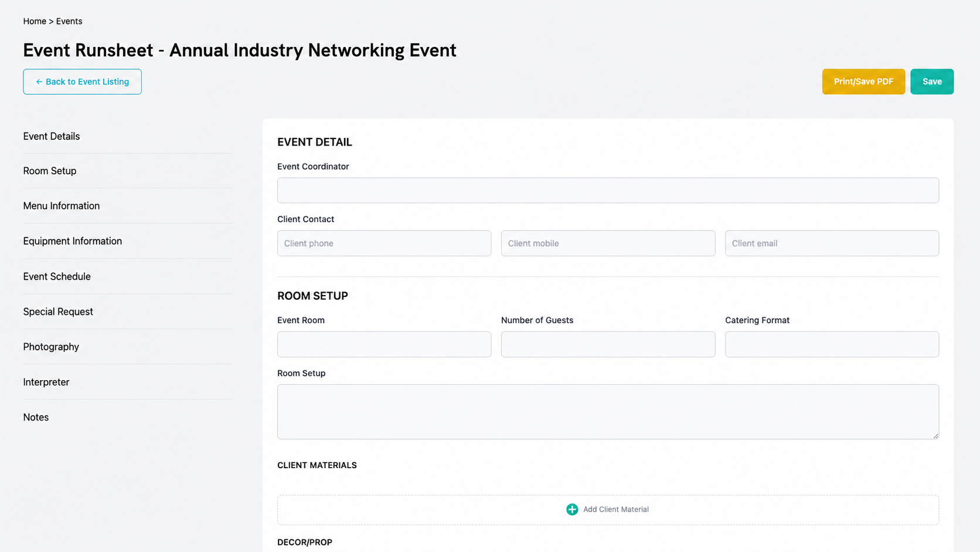
Task: Focus the Event Coordinator input field
Action: (x=608, y=190)
